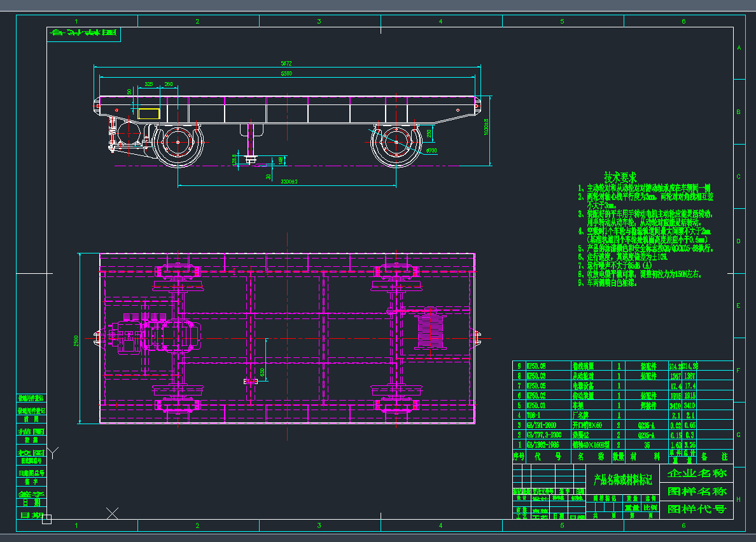Select the 图样名称 title block cell
The image size is (756, 542).
click(696, 491)
